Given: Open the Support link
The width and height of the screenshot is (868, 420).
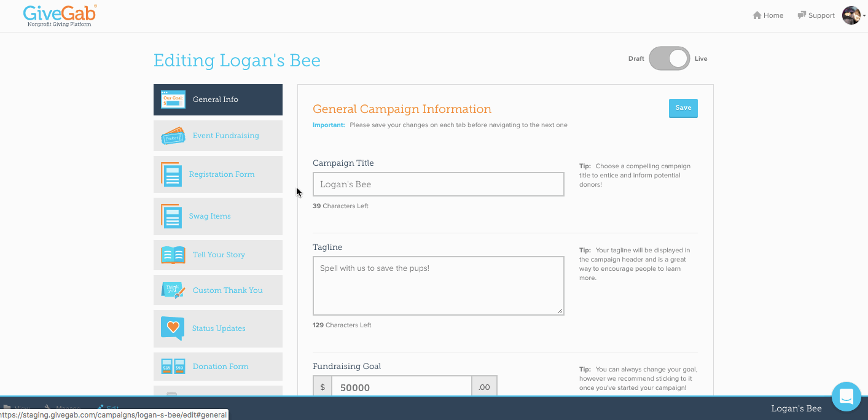Looking at the screenshot, I should [816, 15].
